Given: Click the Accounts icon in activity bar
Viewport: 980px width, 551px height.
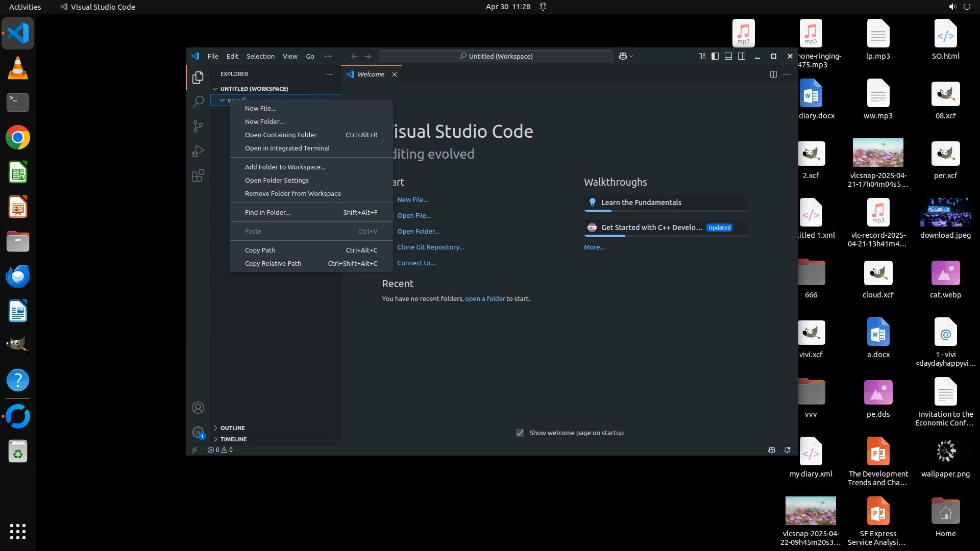Looking at the screenshot, I should 198,408.
